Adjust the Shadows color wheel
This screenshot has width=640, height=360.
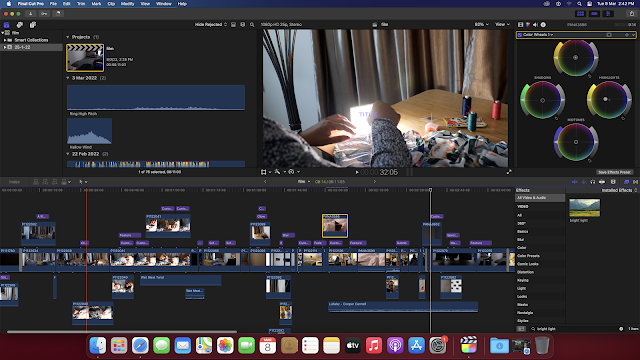click(542, 100)
